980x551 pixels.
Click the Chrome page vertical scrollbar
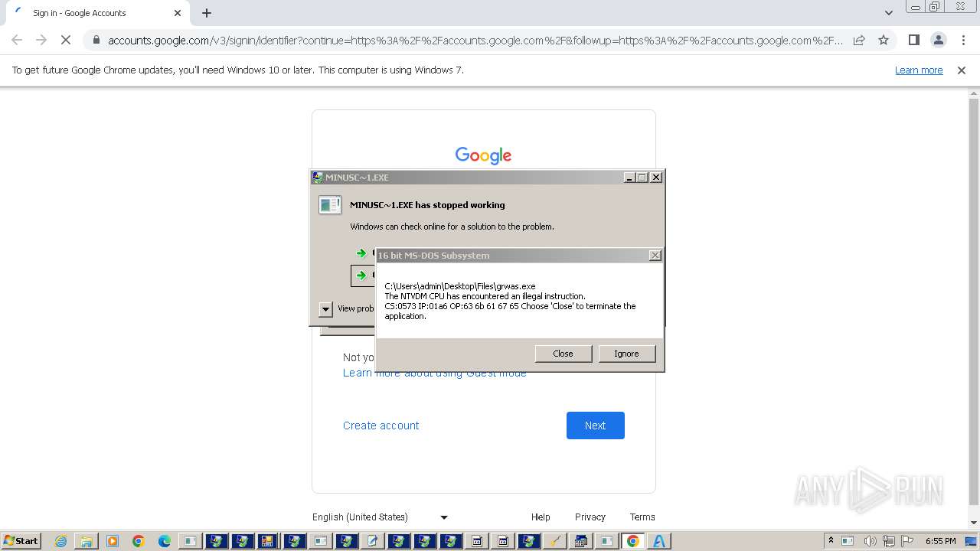974,302
